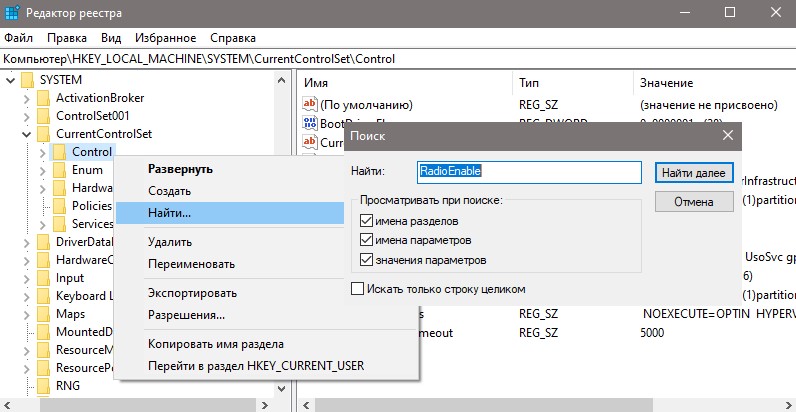Click the Input folder icon

click(x=44, y=278)
